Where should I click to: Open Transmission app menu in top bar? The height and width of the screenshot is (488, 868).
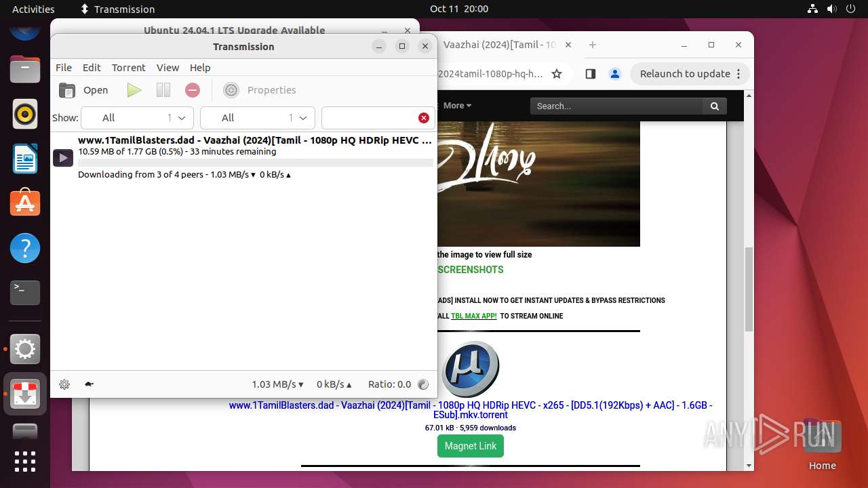(117, 9)
